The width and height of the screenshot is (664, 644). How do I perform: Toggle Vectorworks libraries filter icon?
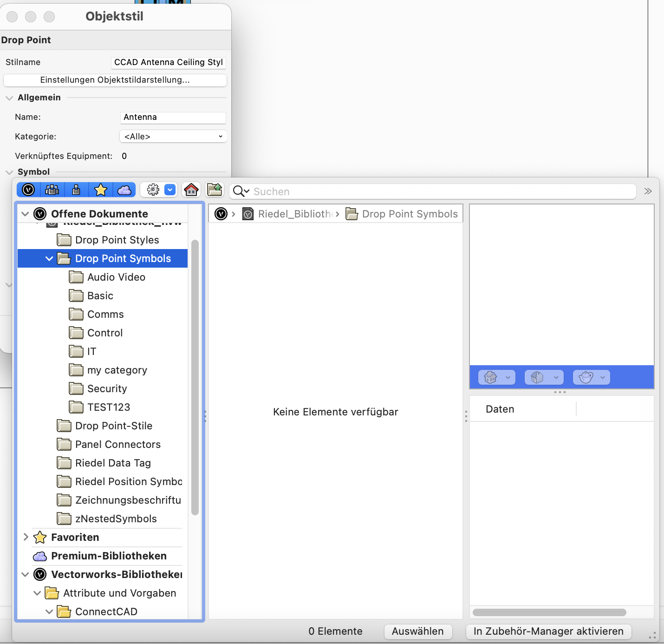tap(29, 190)
